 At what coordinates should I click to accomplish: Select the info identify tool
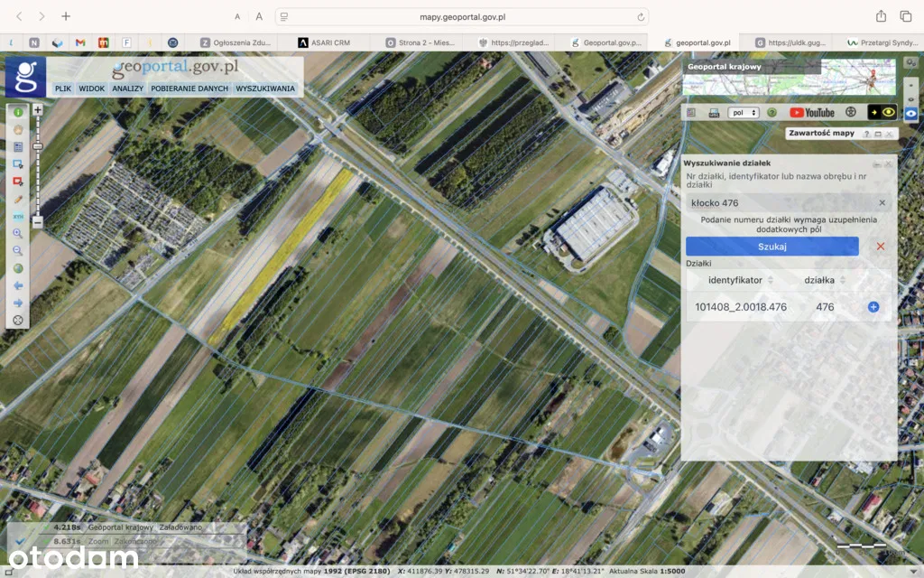(x=17, y=112)
